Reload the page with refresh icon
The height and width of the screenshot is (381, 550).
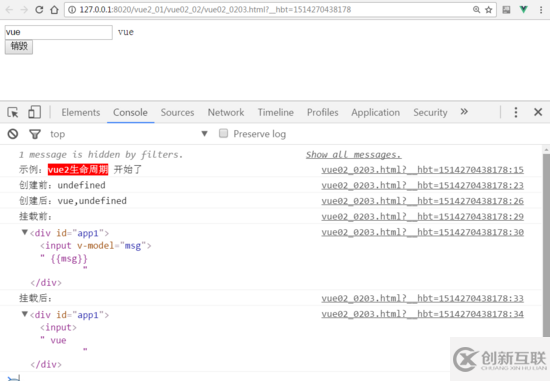tap(39, 10)
